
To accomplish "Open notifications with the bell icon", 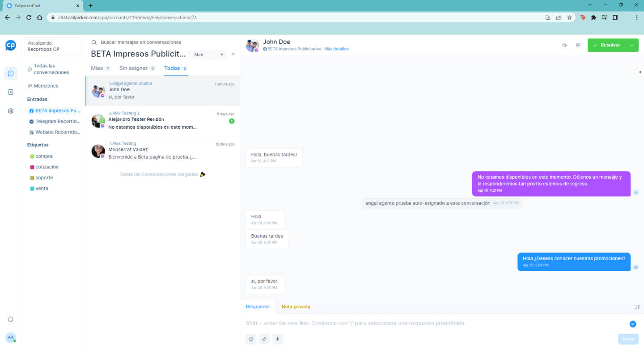I will point(10,319).
